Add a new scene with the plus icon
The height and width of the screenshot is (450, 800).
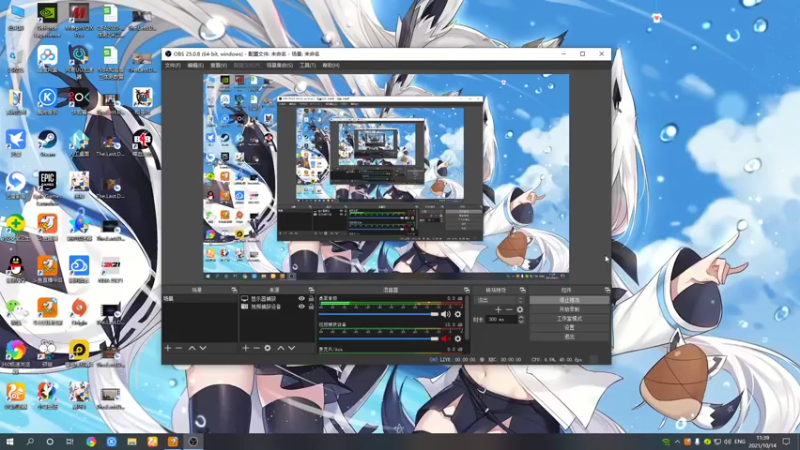point(168,348)
